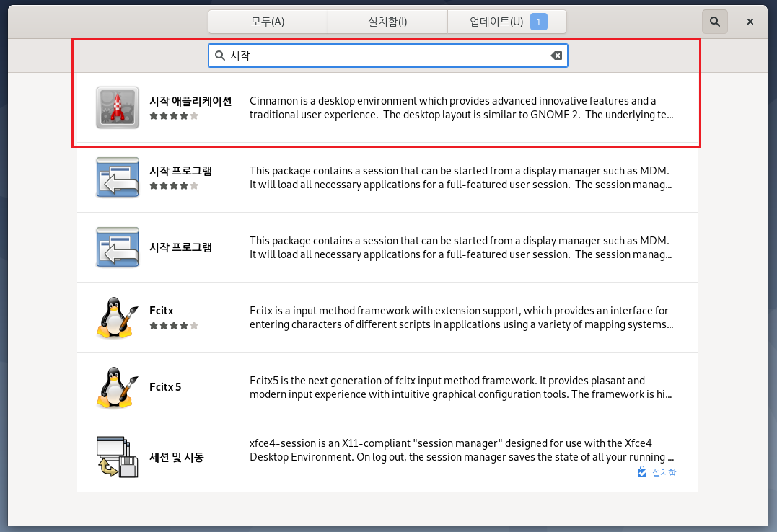Click the magnifier icon inside search field
The width and height of the screenshot is (777, 532).
220,56
